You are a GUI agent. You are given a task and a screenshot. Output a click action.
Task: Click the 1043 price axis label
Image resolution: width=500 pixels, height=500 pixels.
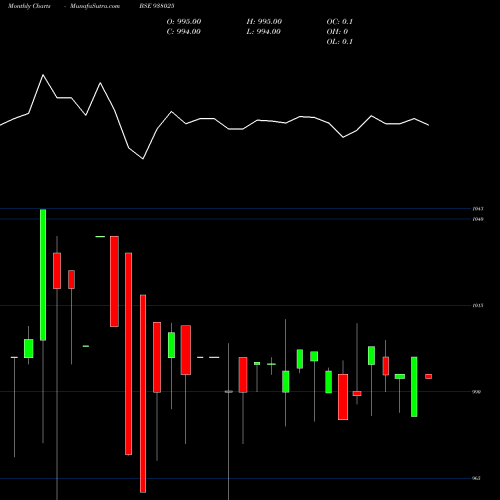pos(478,209)
